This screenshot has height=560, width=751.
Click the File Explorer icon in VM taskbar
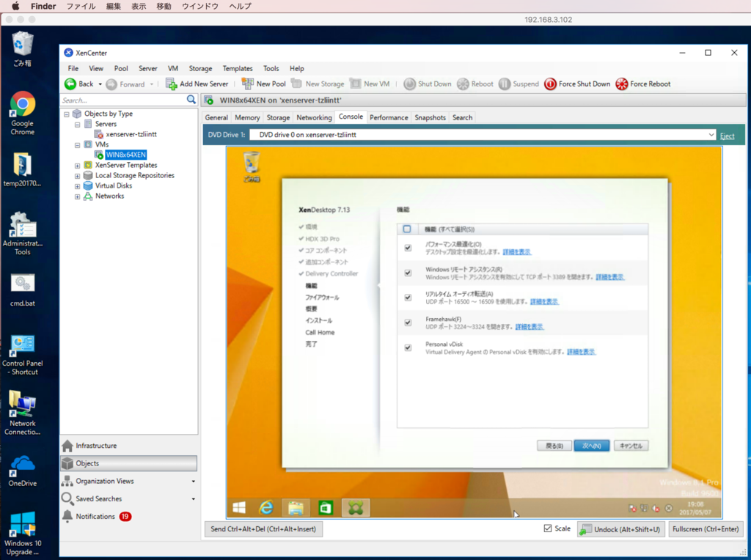coord(296,507)
